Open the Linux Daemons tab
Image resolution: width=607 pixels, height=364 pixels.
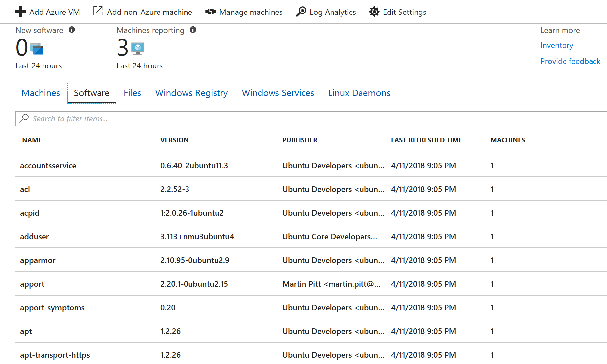[359, 93]
